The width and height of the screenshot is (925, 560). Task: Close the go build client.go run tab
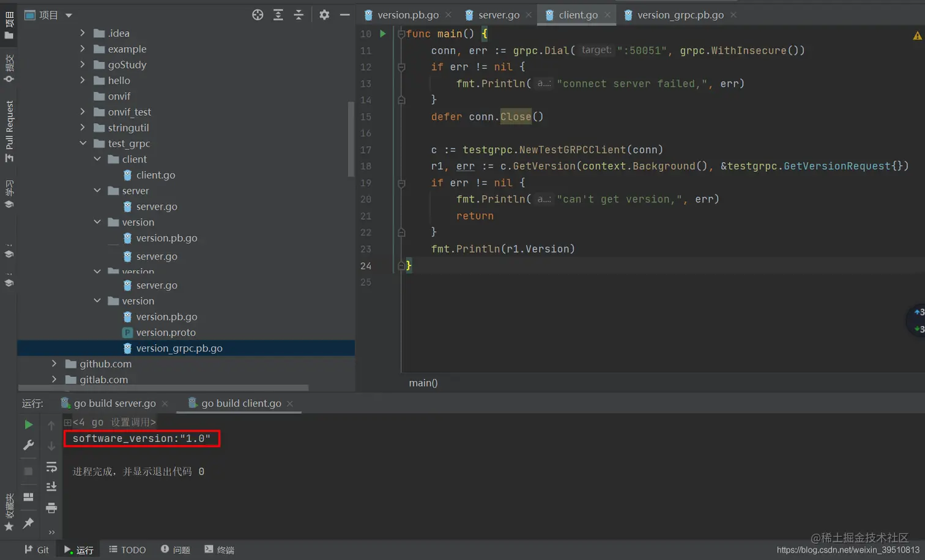[290, 403]
